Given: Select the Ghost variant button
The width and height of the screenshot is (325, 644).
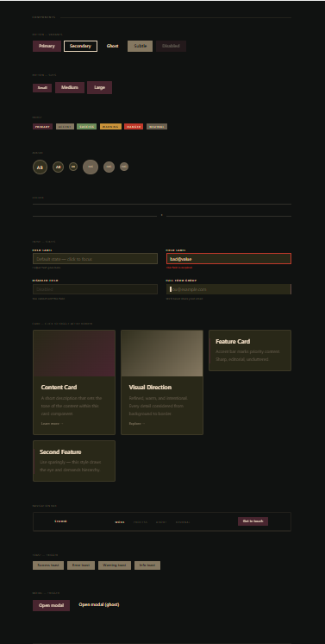Looking at the screenshot, I should (112, 46).
